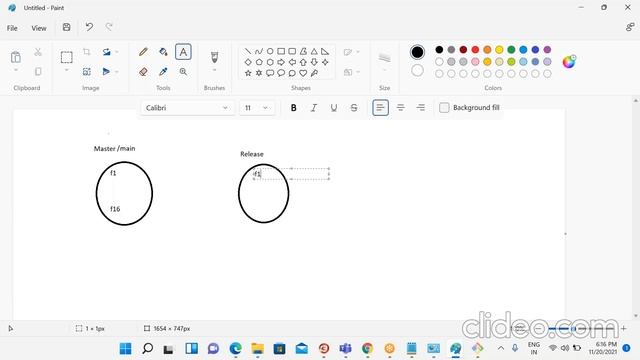640x360 pixels.
Task: Open Google Chrome from the taskbar
Action: point(367,349)
